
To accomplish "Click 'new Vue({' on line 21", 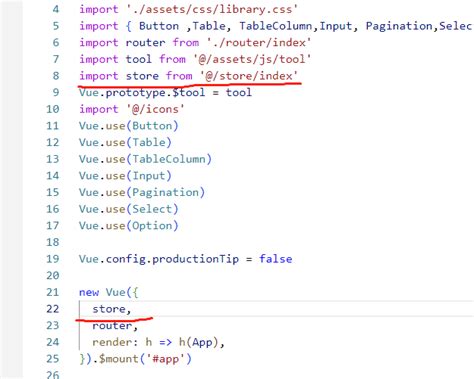I will click(109, 293).
